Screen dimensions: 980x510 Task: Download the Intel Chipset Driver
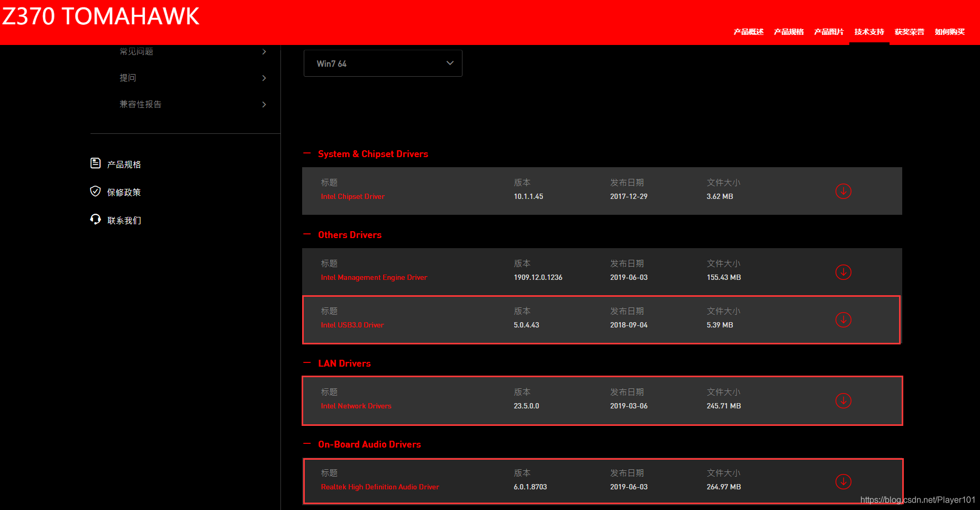coord(843,191)
